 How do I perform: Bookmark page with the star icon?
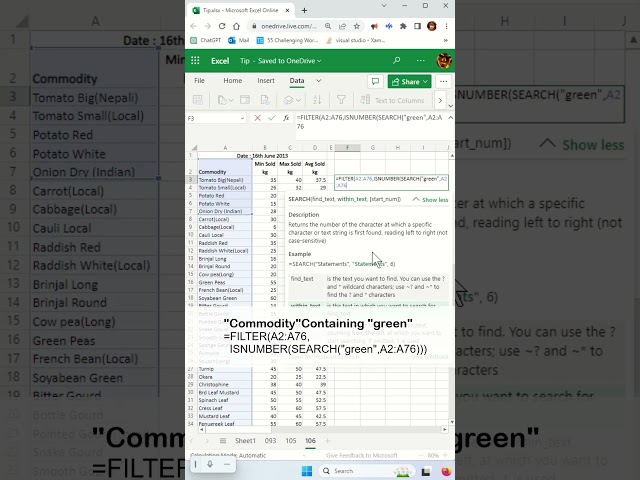click(x=357, y=26)
